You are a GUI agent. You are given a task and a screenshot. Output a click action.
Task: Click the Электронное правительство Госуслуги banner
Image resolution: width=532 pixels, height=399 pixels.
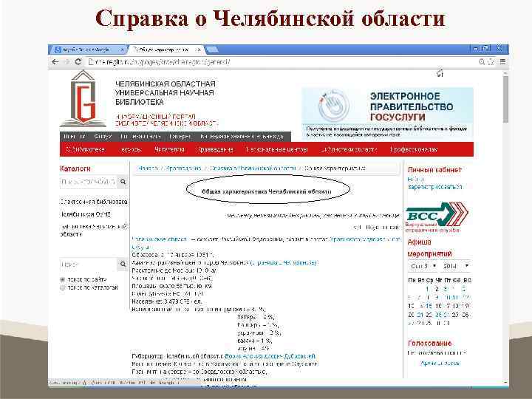click(387, 113)
